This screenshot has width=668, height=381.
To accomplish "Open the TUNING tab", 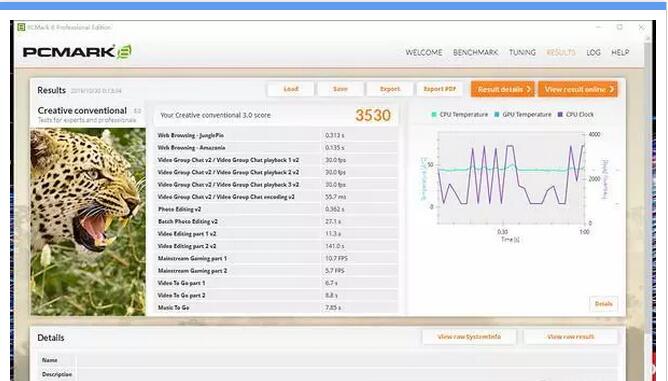I will pyautogui.click(x=522, y=52).
